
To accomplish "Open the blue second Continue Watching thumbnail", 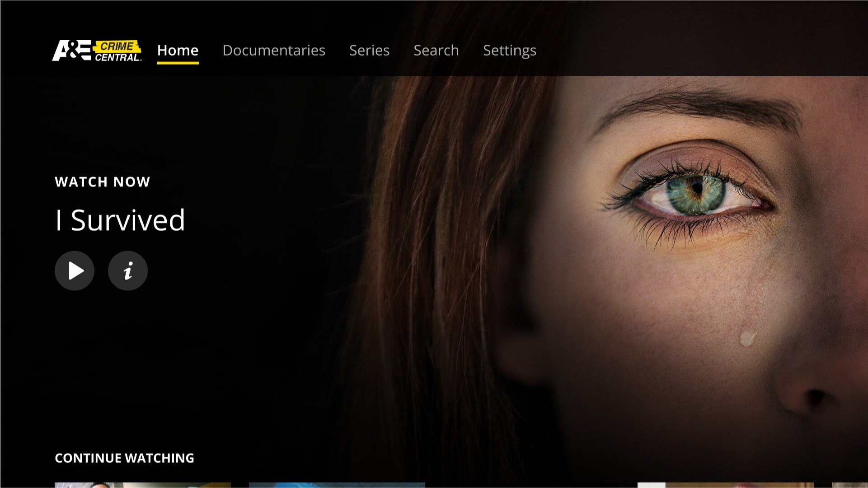I will [337, 485].
